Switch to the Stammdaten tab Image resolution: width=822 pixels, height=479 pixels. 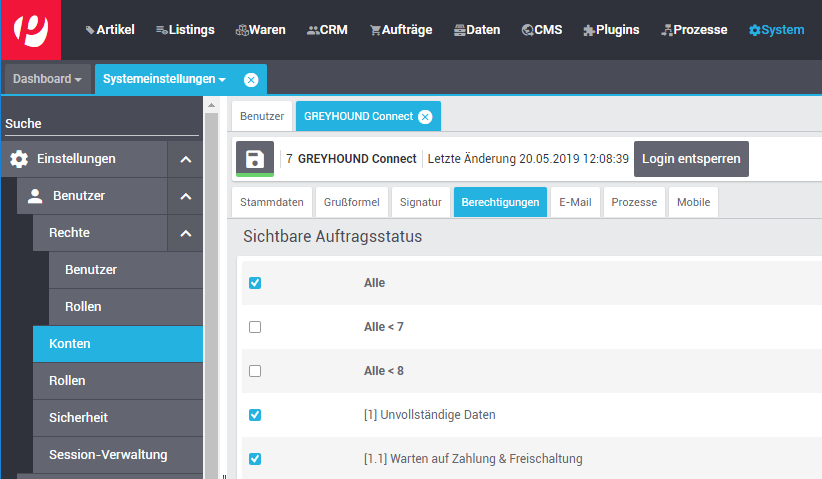[272, 202]
